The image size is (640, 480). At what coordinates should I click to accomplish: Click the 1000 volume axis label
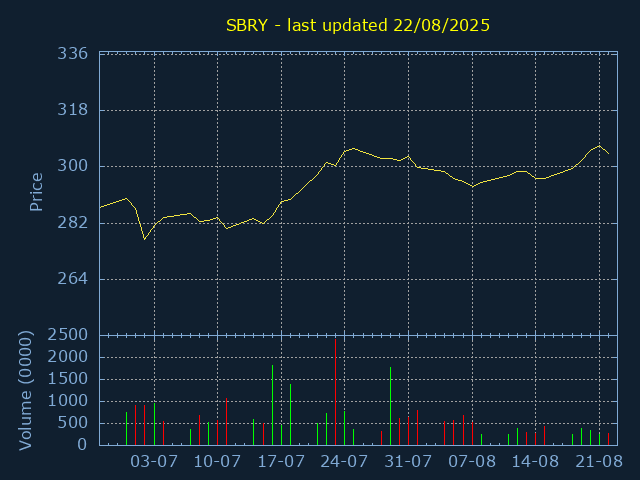pyautogui.click(x=68, y=401)
